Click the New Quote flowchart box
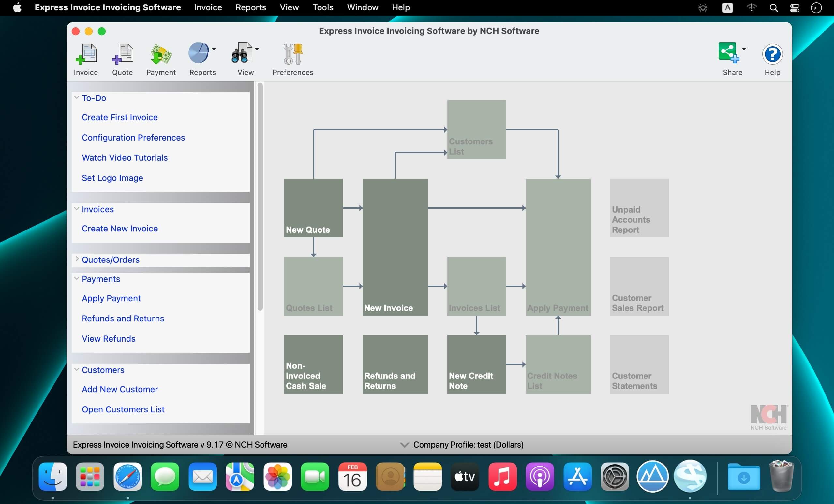 pyautogui.click(x=313, y=208)
